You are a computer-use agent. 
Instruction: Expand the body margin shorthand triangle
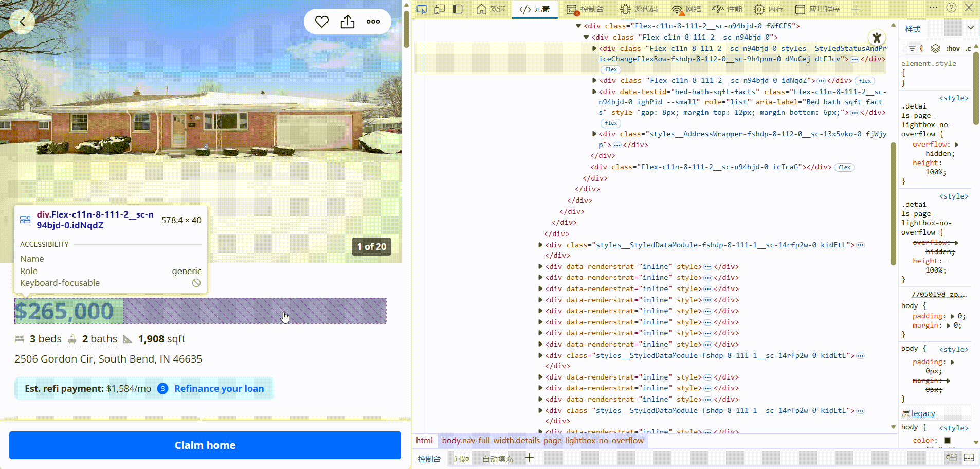(948, 326)
